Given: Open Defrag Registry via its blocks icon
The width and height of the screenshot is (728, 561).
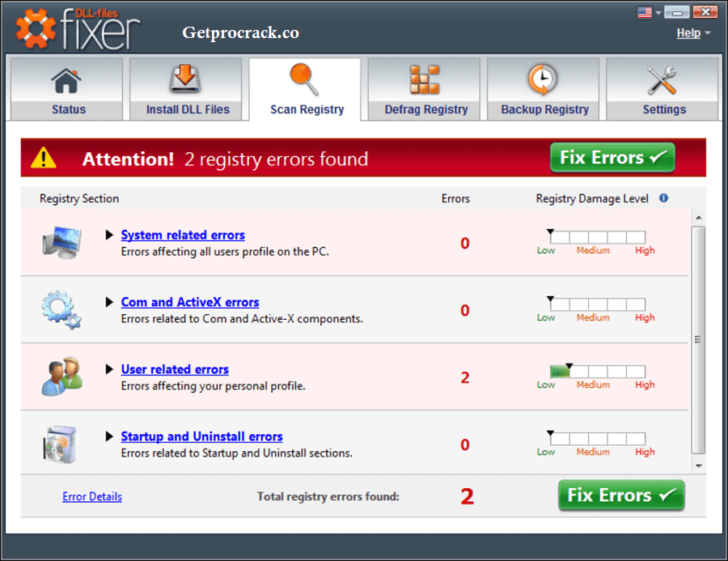Looking at the screenshot, I should [x=423, y=79].
